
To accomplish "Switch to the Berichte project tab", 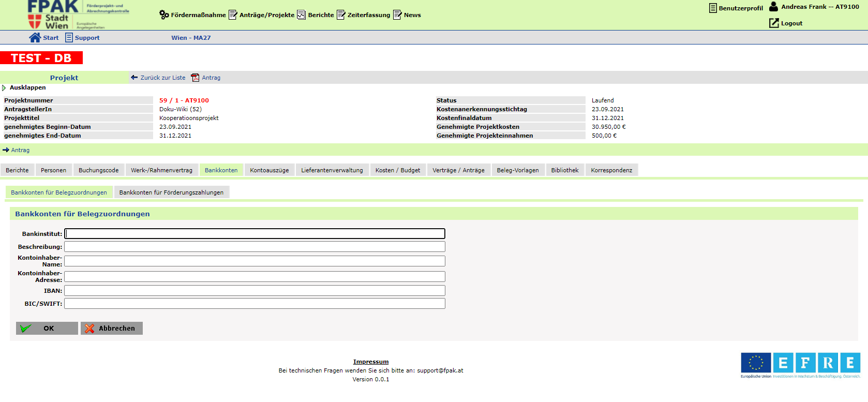I will (17, 170).
